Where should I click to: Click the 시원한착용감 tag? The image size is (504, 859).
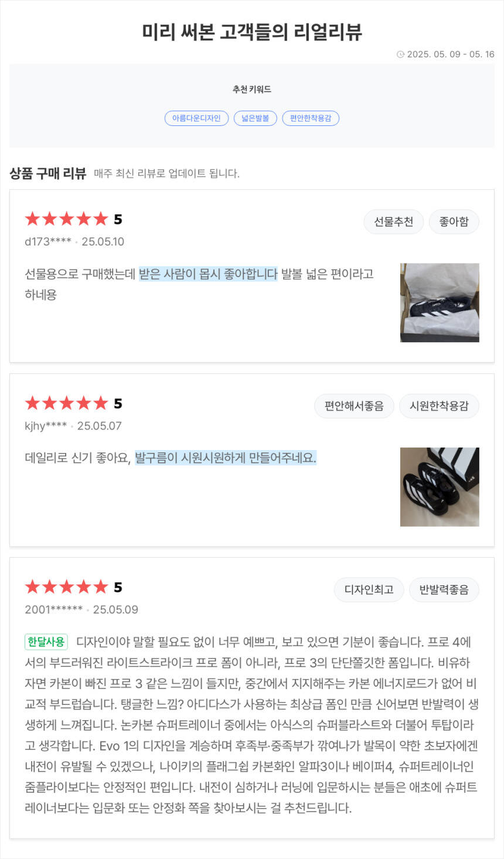(439, 406)
